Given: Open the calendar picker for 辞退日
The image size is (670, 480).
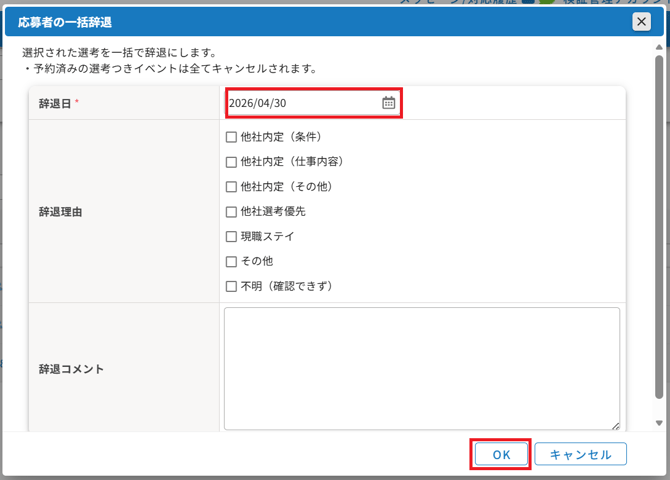Looking at the screenshot, I should coord(388,103).
